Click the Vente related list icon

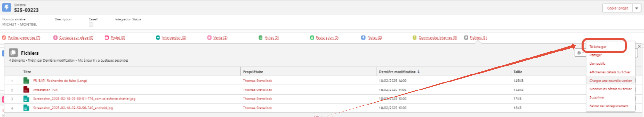click(x=209, y=38)
